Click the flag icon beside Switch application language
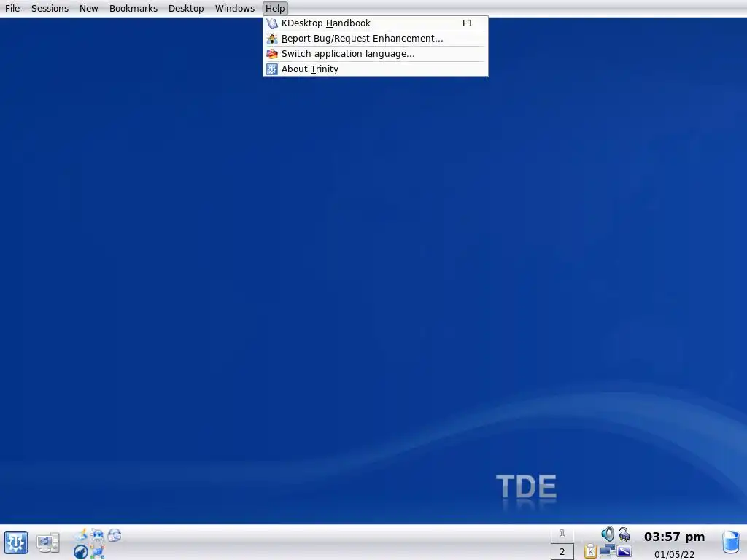747x560 pixels. click(272, 54)
